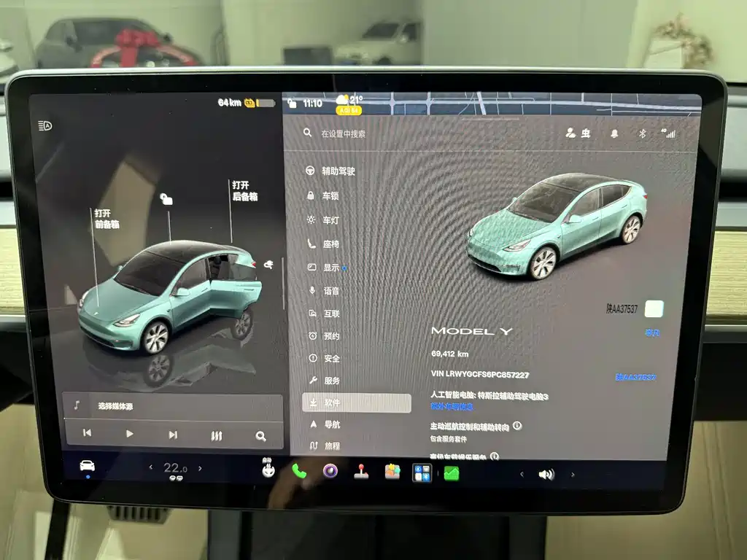Open the media equalizer icon
The height and width of the screenshot is (560, 747).
tap(216, 435)
